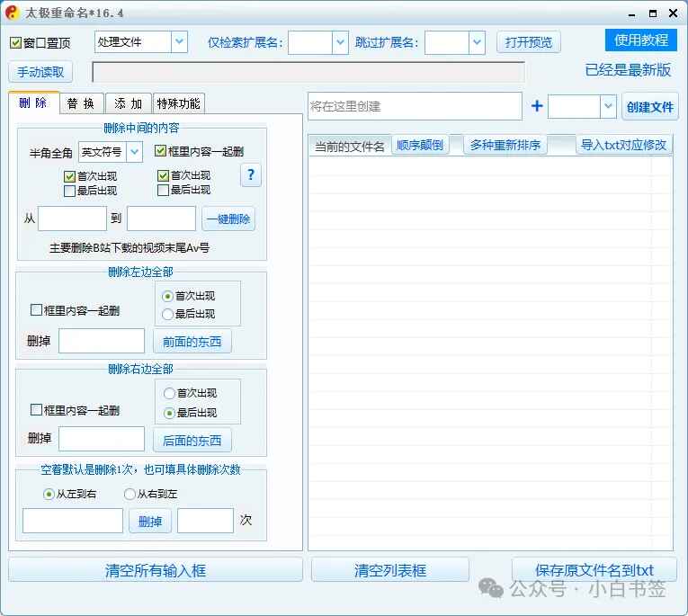This screenshot has height=616, width=688.
Task: Focus the 从 start text field
Action: tap(73, 219)
